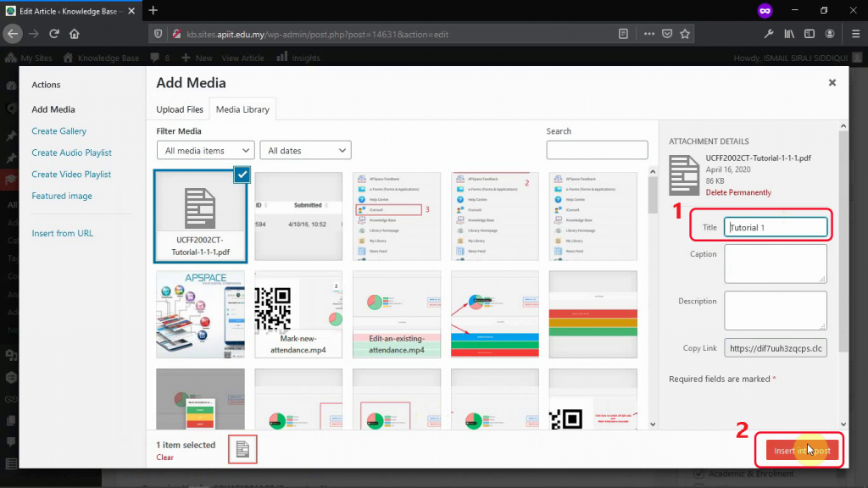Select the red yellow green bars thumbnail
Image resolution: width=868 pixels, height=488 pixels.
click(x=593, y=314)
